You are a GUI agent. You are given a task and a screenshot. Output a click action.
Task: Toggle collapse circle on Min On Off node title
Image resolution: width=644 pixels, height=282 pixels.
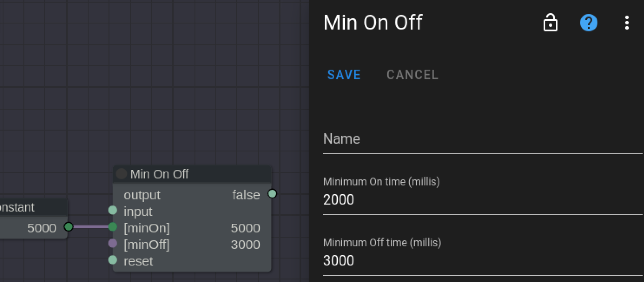(x=121, y=174)
